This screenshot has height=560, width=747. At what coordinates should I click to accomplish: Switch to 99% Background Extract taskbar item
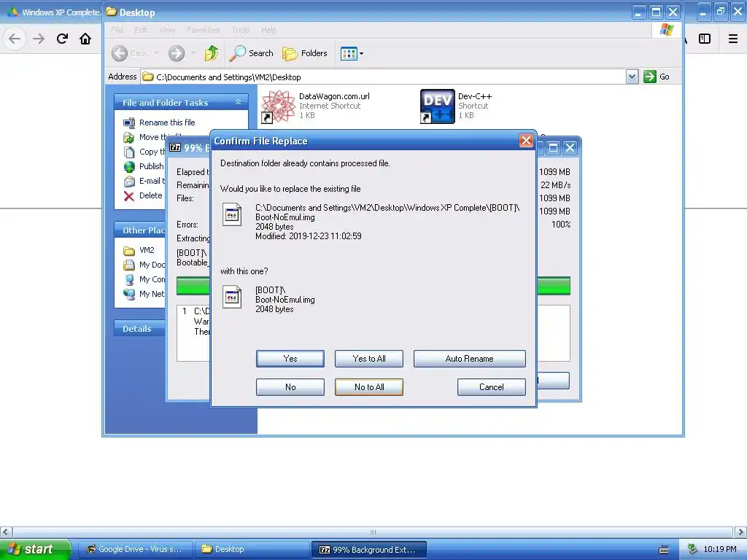pyautogui.click(x=368, y=550)
